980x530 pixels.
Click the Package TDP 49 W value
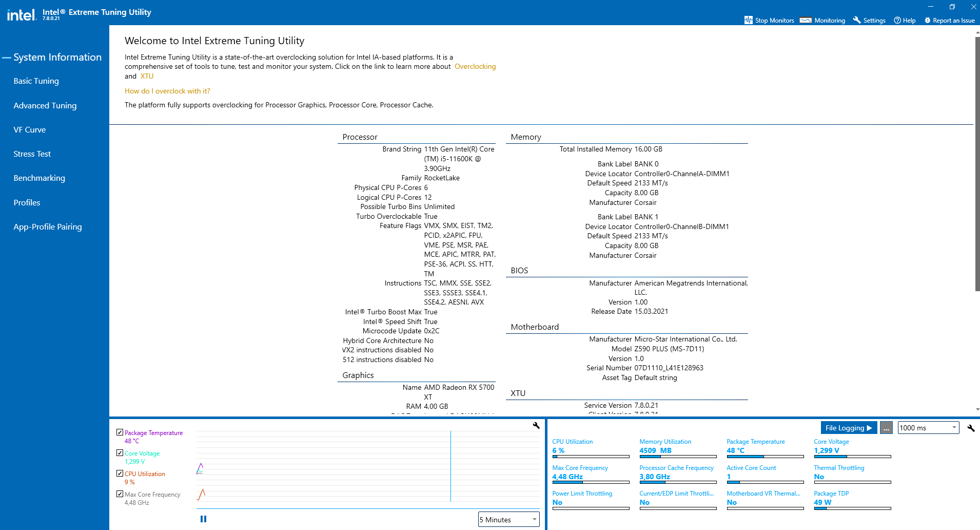click(x=822, y=502)
